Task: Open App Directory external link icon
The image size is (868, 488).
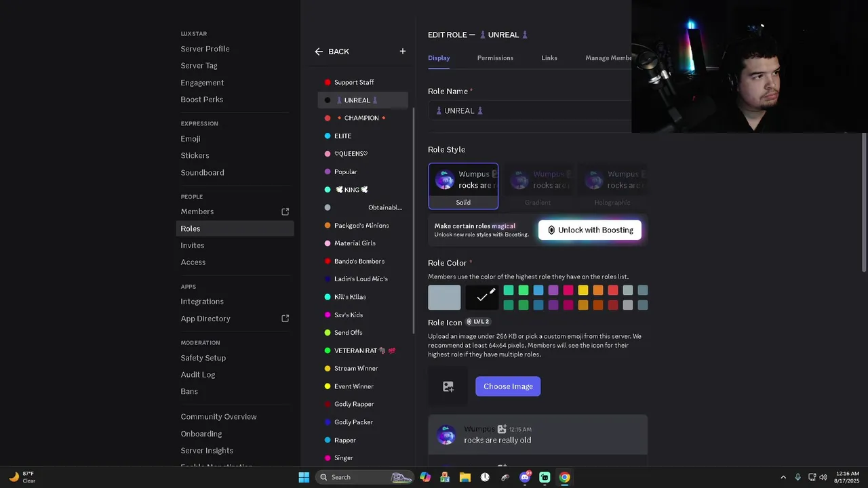Action: (x=285, y=319)
